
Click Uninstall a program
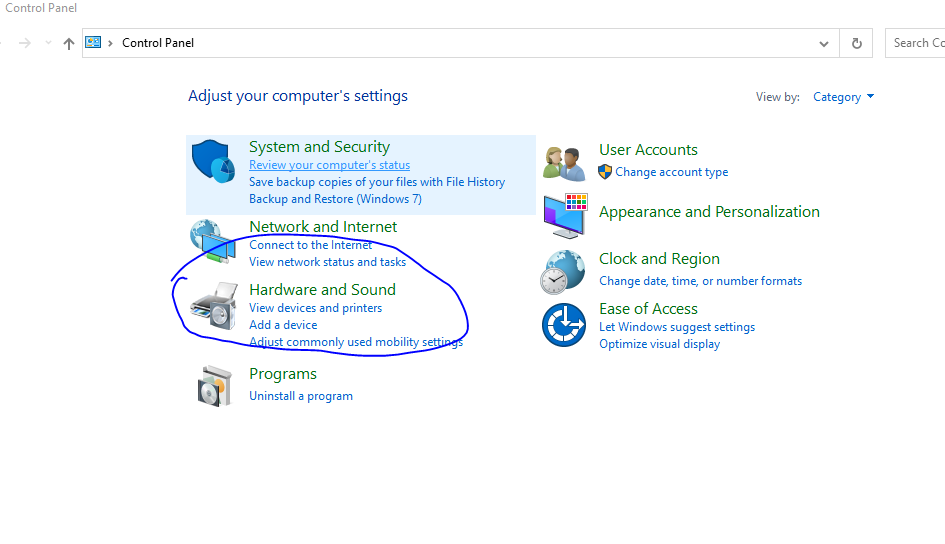tap(301, 396)
